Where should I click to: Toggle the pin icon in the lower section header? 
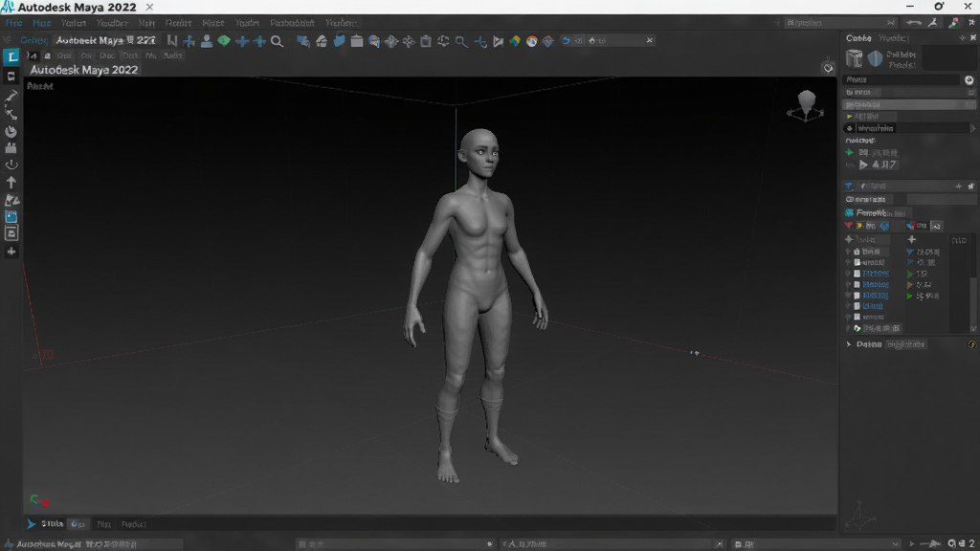coord(970,187)
